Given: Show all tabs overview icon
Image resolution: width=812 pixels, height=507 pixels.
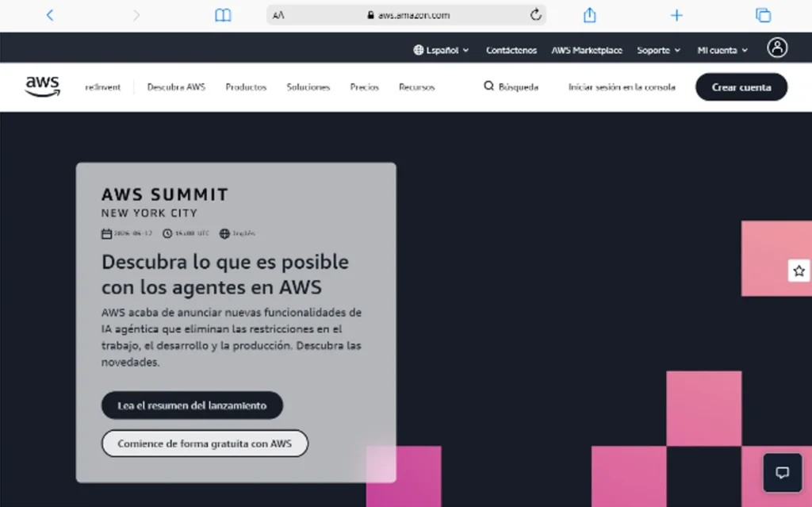Looking at the screenshot, I should [x=764, y=16].
